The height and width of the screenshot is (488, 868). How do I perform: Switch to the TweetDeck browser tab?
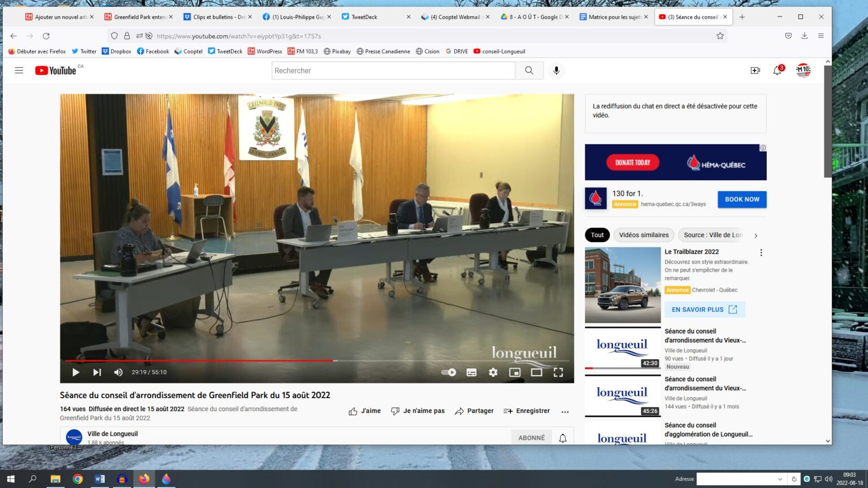[x=373, y=17]
